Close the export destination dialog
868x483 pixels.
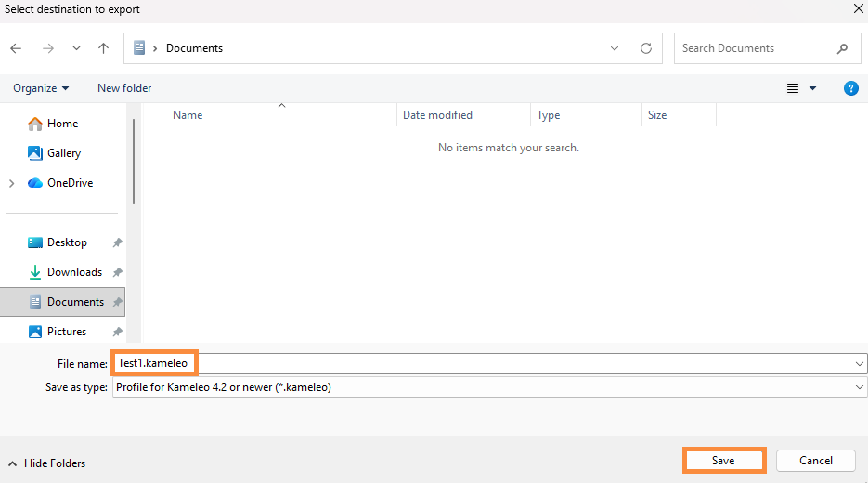tap(858, 9)
